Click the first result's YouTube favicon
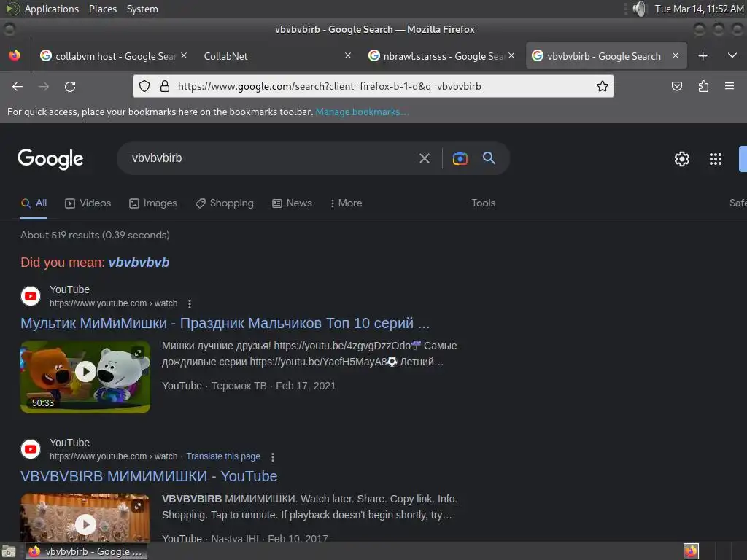 click(x=31, y=296)
